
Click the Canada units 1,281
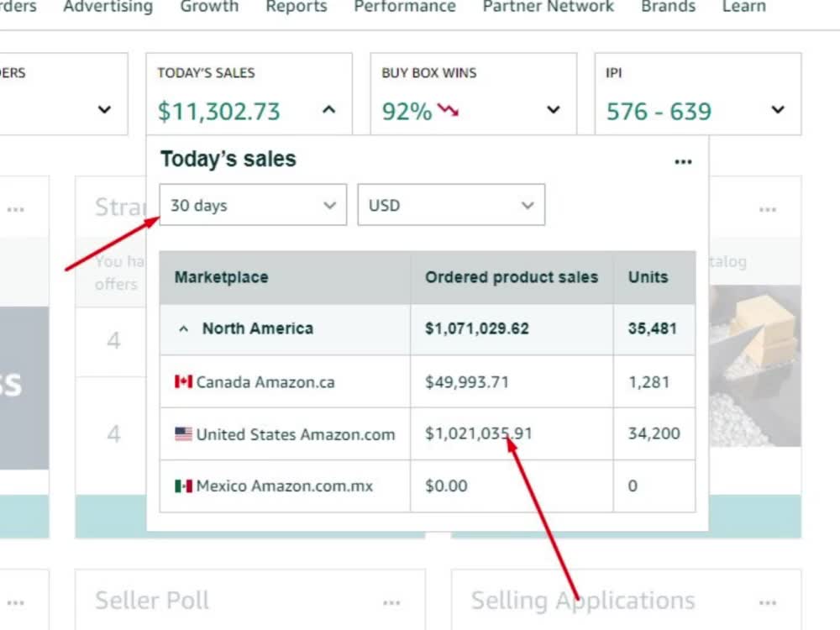[648, 382]
